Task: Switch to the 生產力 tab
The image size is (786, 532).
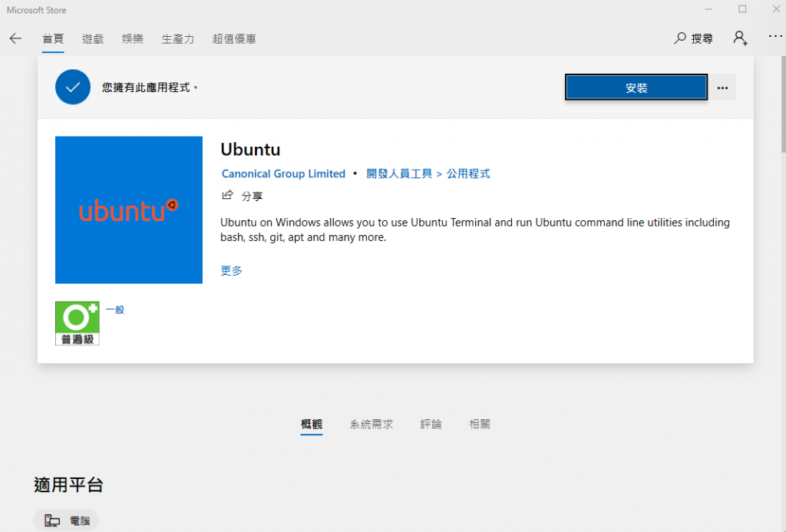Action: point(177,38)
